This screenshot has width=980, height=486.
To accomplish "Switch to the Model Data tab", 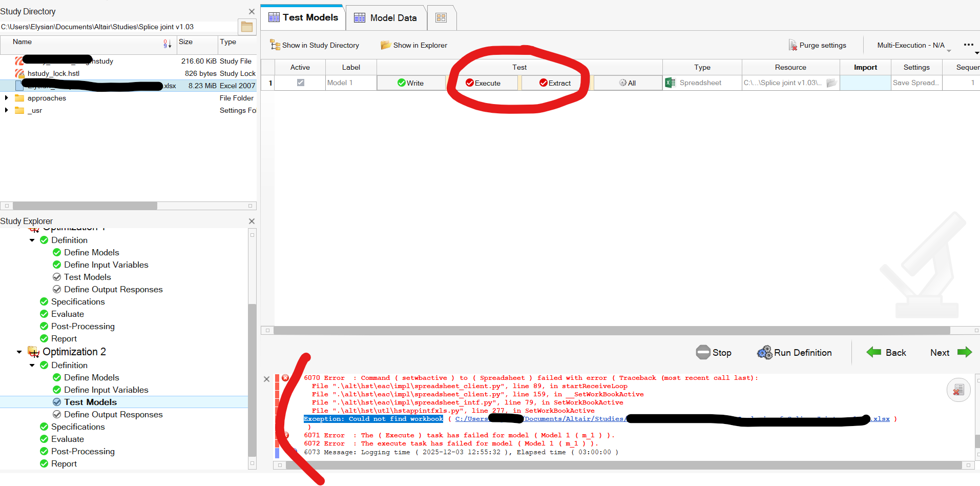I will click(386, 18).
